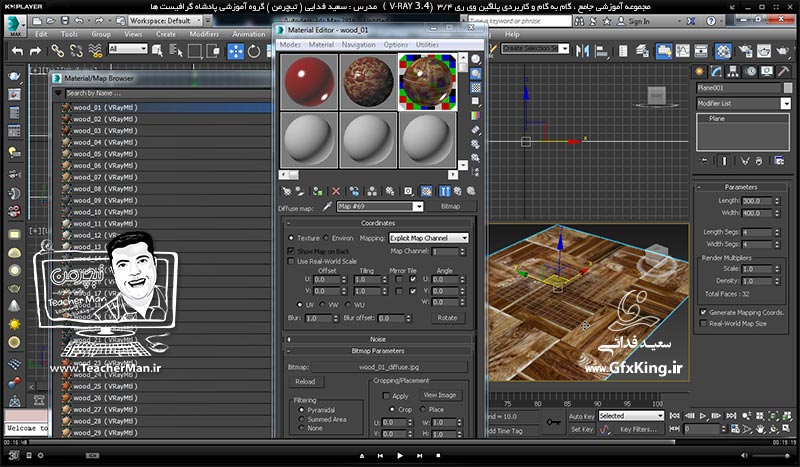Click Get Material icon in Material Editor
This screenshot has height=467, width=800.
click(x=287, y=191)
